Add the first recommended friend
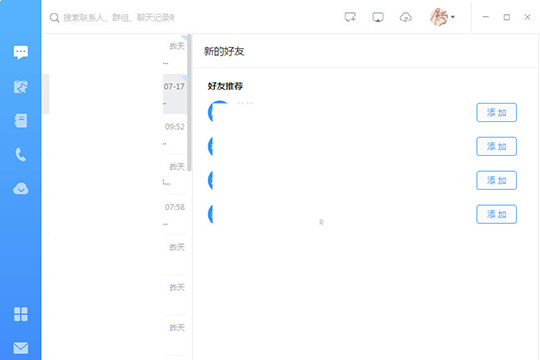The image size is (540, 360). click(496, 112)
